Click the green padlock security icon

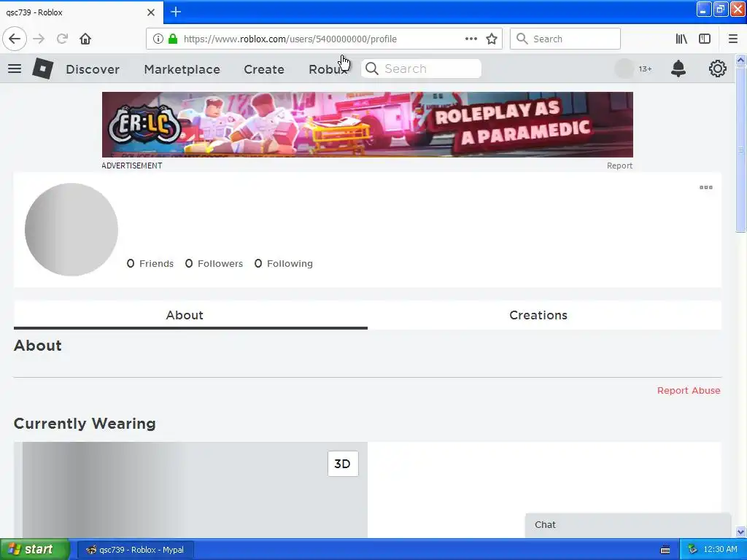(173, 39)
